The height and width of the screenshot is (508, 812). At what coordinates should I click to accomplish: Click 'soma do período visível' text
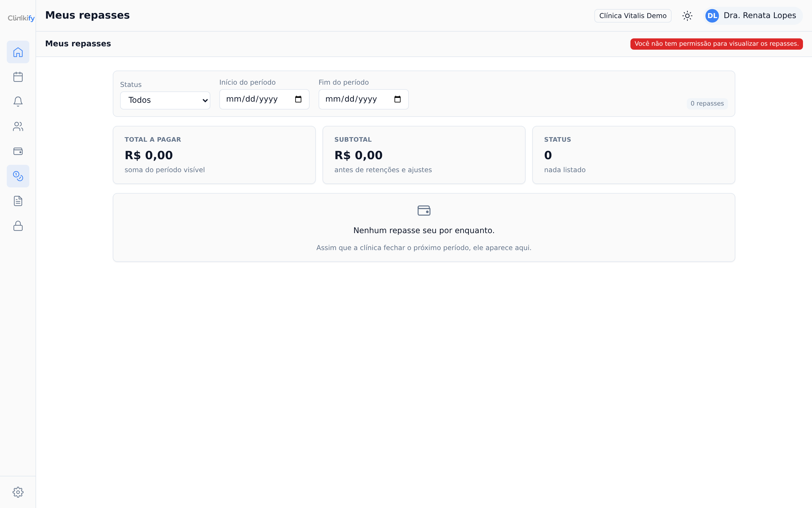coord(164,170)
